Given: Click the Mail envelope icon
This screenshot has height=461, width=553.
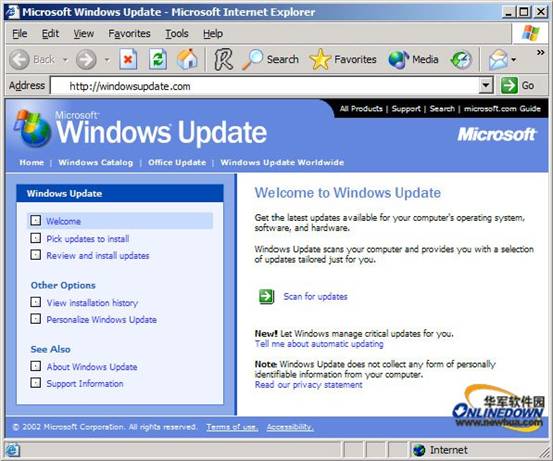Looking at the screenshot, I should (498, 59).
